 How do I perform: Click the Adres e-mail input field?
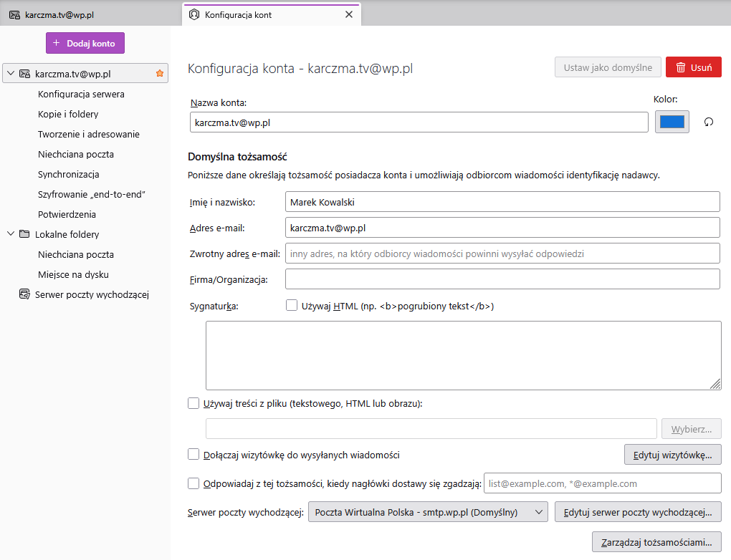tap(502, 228)
